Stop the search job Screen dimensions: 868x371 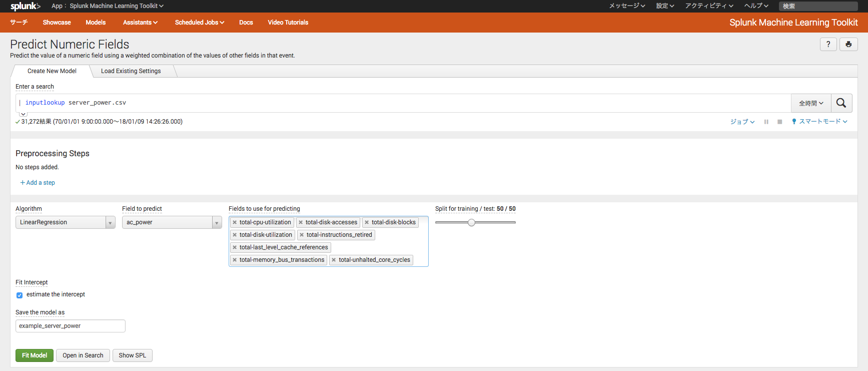779,122
